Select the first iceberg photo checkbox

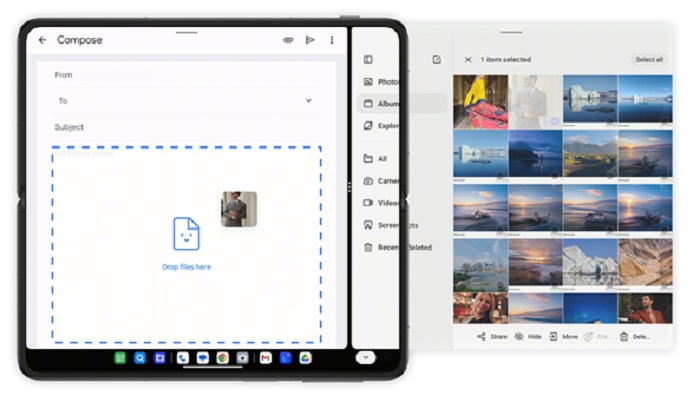coord(609,121)
